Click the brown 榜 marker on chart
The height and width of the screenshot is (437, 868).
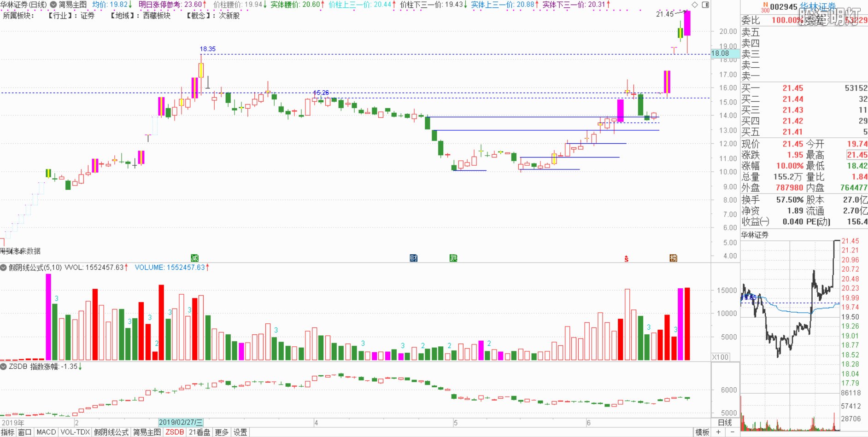tap(674, 258)
